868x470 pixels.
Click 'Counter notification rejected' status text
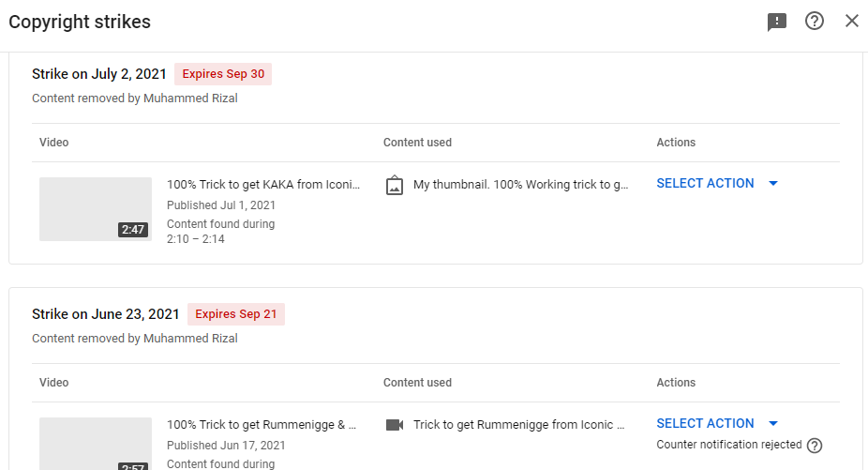coord(729,445)
